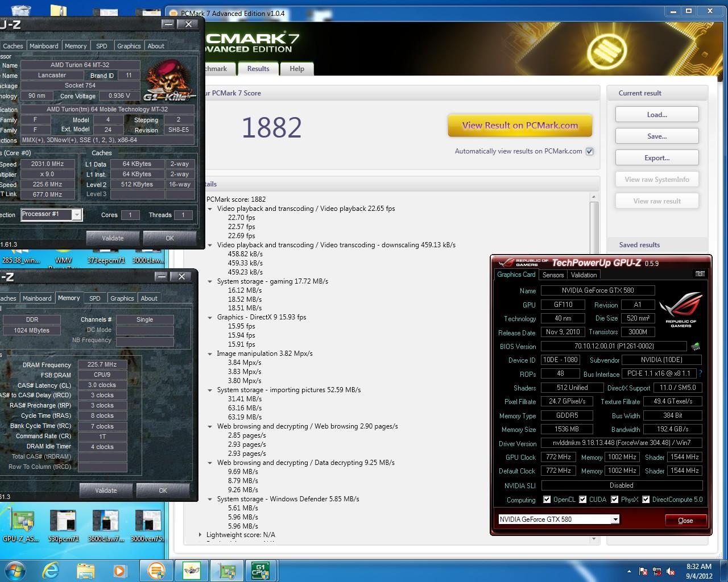Viewport: 728px width, 582px height.
Task: Open the 373eepcm71 desktop file
Action: click(x=106, y=257)
